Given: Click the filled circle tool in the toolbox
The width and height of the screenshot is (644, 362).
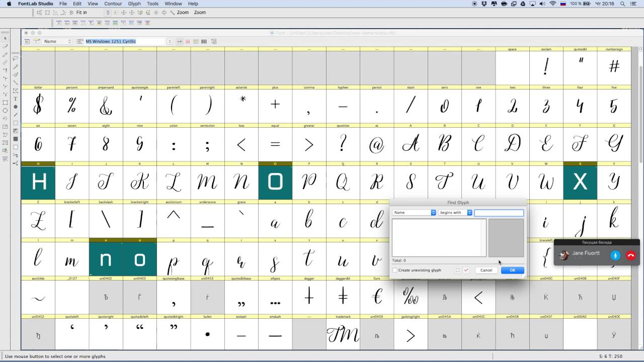Looking at the screenshot, I should click(16, 107).
